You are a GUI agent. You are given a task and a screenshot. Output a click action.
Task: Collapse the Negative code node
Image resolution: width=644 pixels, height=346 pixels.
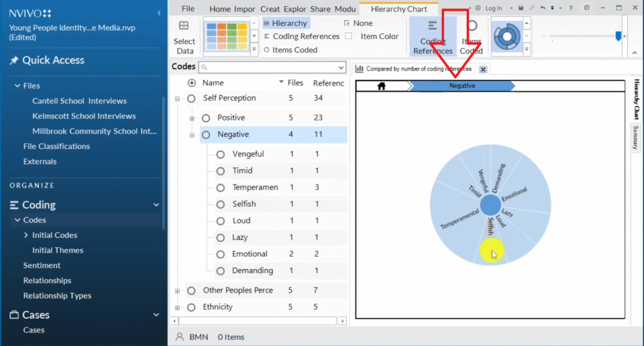[x=192, y=135]
